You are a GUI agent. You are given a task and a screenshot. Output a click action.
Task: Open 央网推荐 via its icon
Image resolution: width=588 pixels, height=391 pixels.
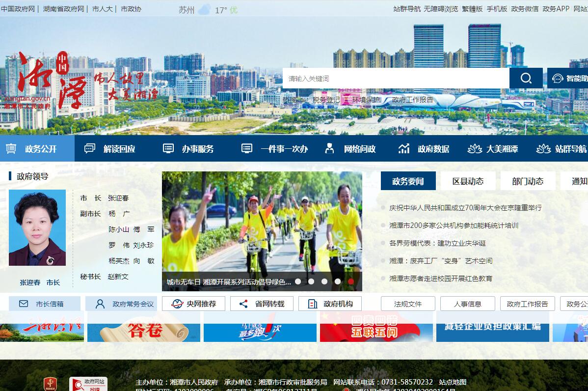(x=177, y=304)
